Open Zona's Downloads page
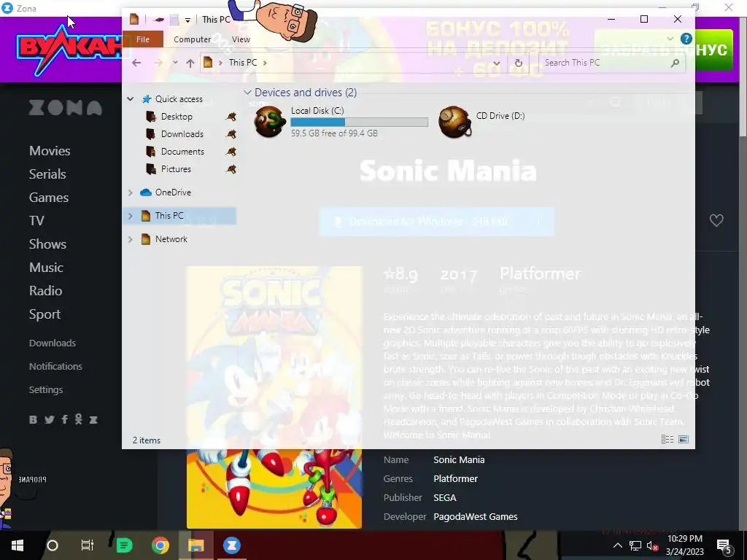747x560 pixels. pyautogui.click(x=53, y=343)
